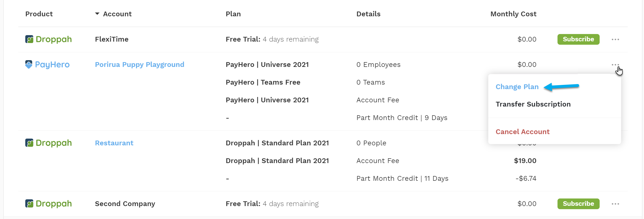Viewport: 644px width, 219px height.
Task: Select Change Plan from the menu
Action: 517,87
